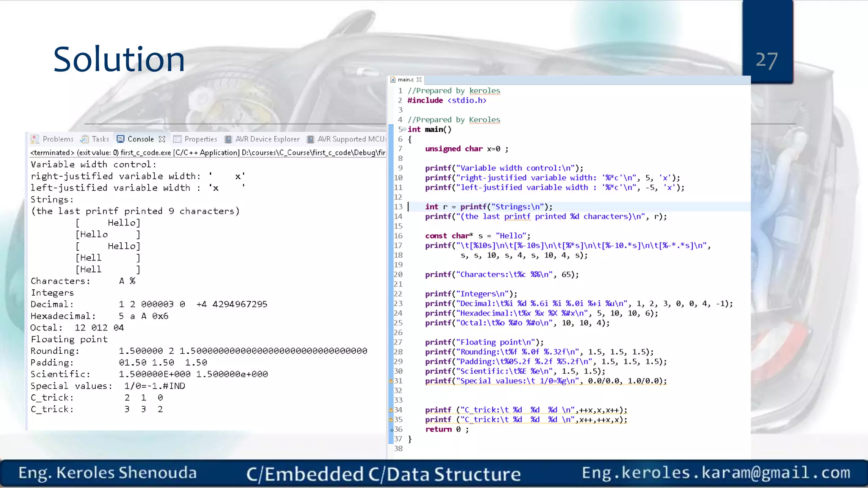
Task: Collapse the main() function fold marker
Action: pos(404,129)
